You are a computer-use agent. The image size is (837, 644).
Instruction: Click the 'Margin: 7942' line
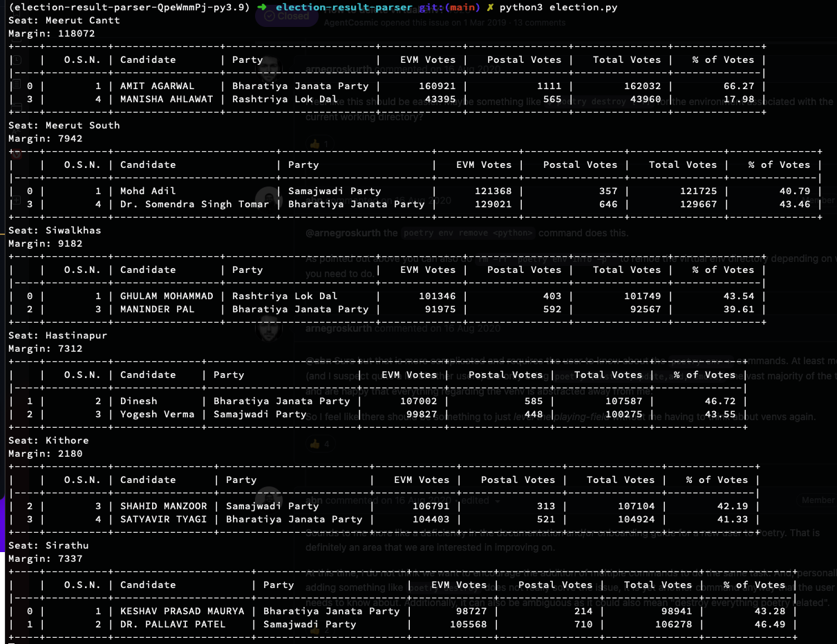tap(46, 138)
